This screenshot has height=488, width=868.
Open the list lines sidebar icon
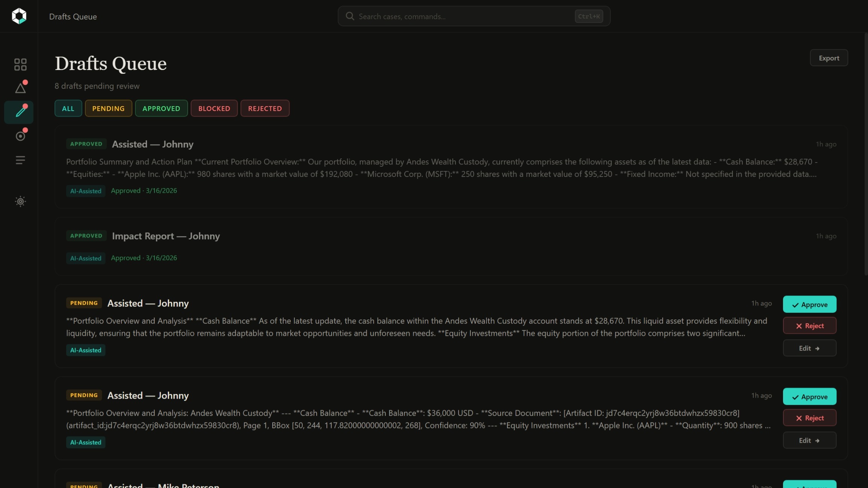(20, 160)
